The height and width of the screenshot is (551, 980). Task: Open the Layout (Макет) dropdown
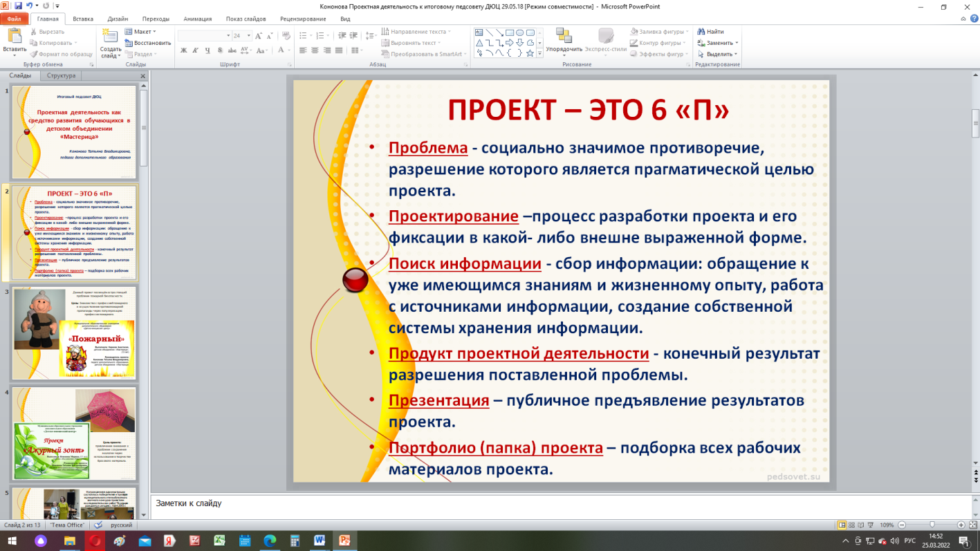pyautogui.click(x=144, y=32)
